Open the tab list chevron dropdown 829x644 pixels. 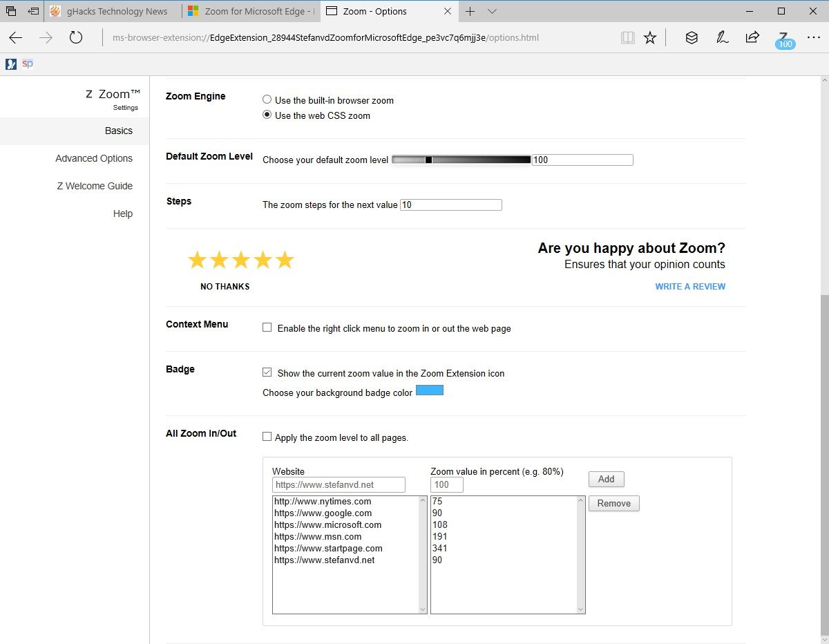coord(492,11)
